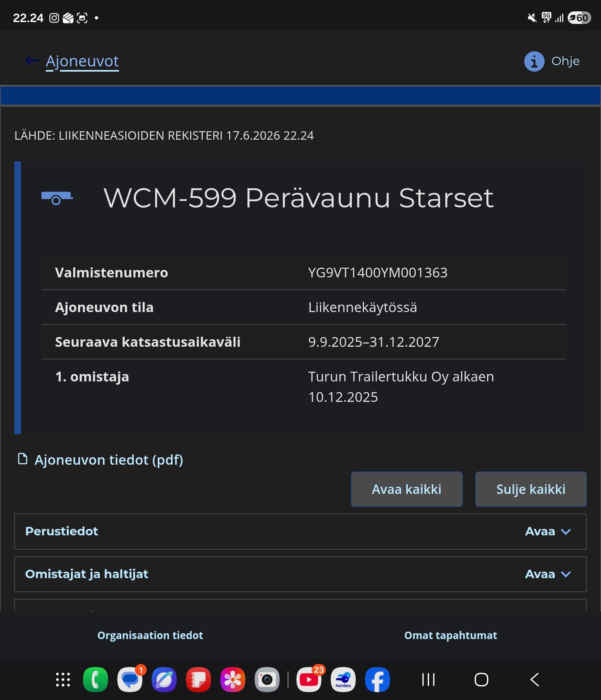
Task: Tap the system back navigation button
Action: coord(535,680)
